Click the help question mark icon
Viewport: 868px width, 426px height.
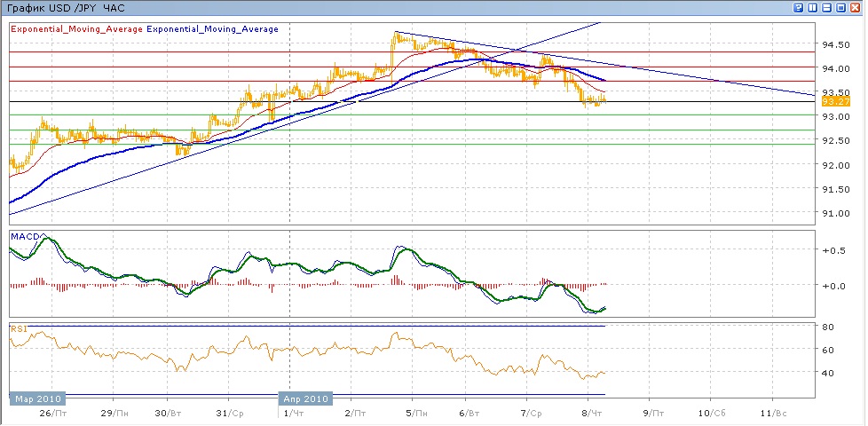(799, 7)
